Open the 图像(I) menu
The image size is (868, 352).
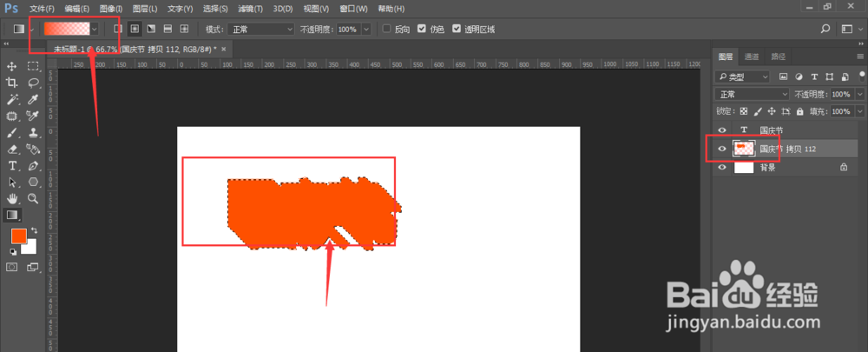click(x=111, y=9)
